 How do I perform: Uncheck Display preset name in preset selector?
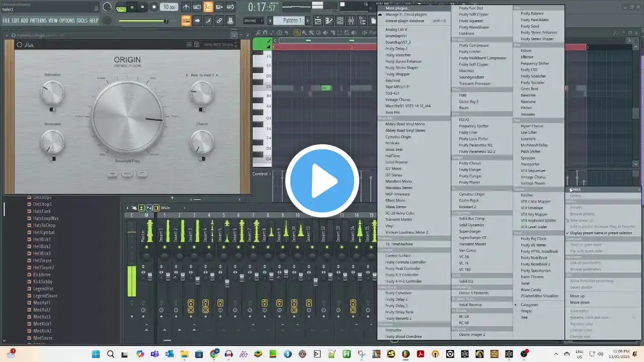pos(601,233)
